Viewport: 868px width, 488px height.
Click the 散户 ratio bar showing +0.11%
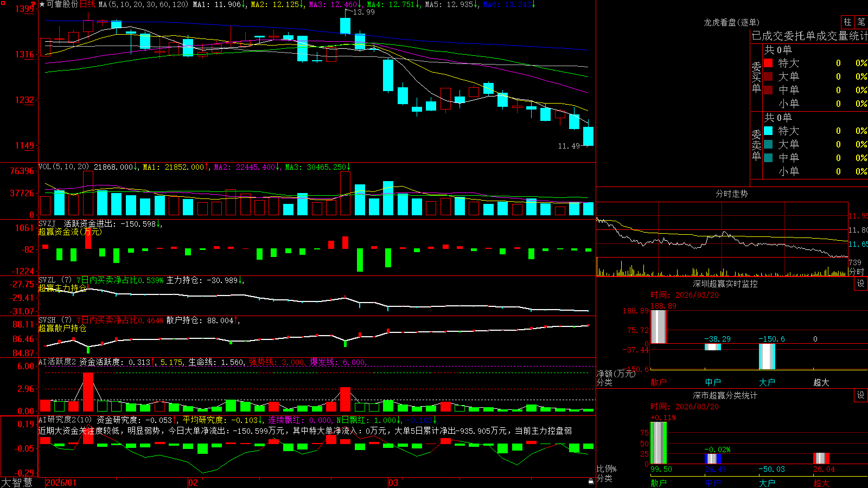tap(659, 442)
